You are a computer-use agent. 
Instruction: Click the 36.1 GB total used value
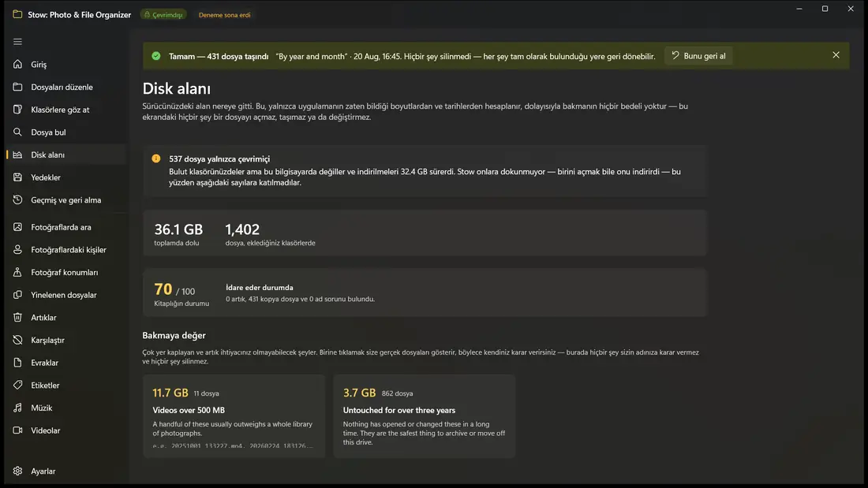click(178, 229)
